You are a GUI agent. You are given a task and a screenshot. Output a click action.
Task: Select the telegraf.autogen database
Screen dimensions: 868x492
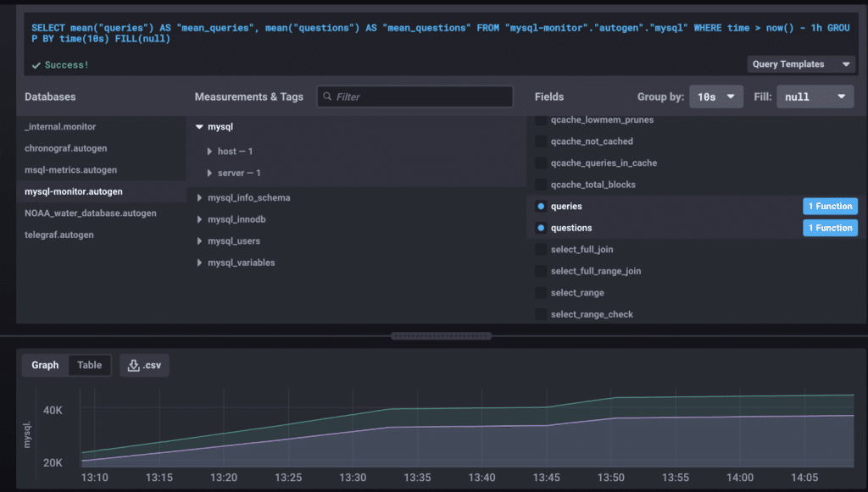59,235
